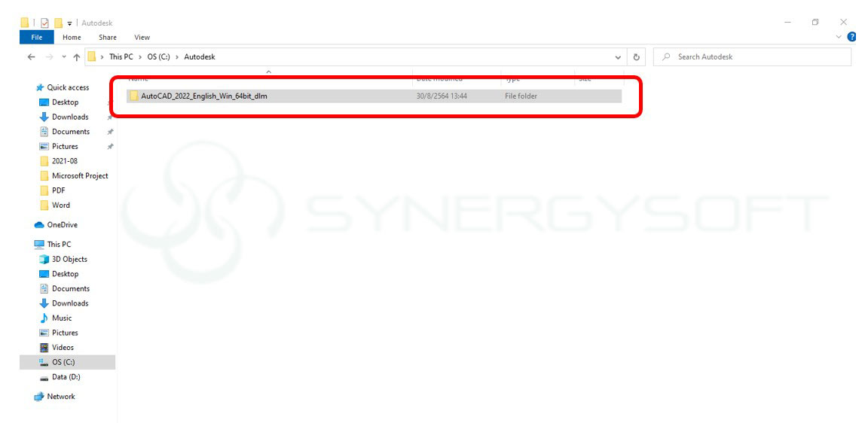This screenshot has width=868, height=423.
Task: Open Desktop under Quick access
Action: (66, 102)
